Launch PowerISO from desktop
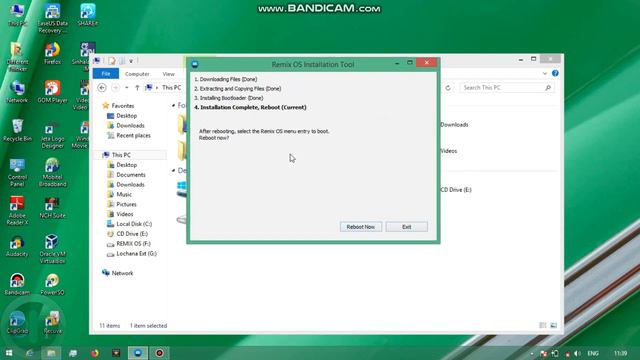Viewport: 640px width, 360px height. [x=52, y=284]
